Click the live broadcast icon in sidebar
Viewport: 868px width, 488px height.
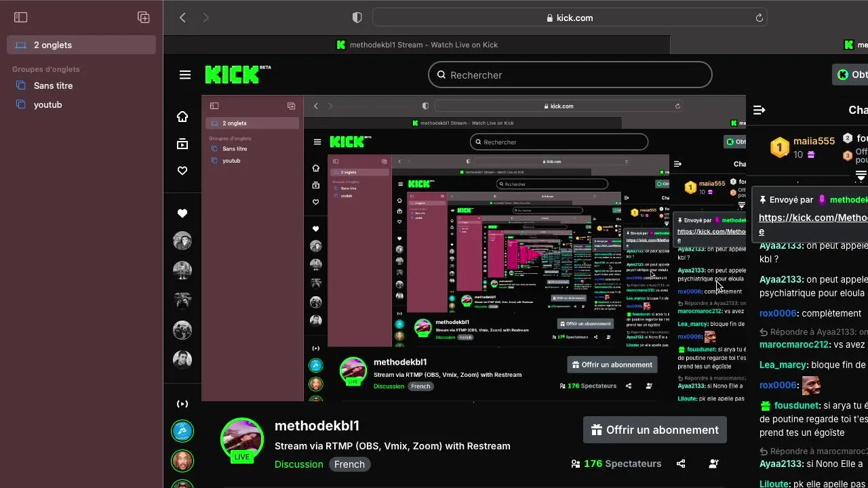pyautogui.click(x=182, y=404)
